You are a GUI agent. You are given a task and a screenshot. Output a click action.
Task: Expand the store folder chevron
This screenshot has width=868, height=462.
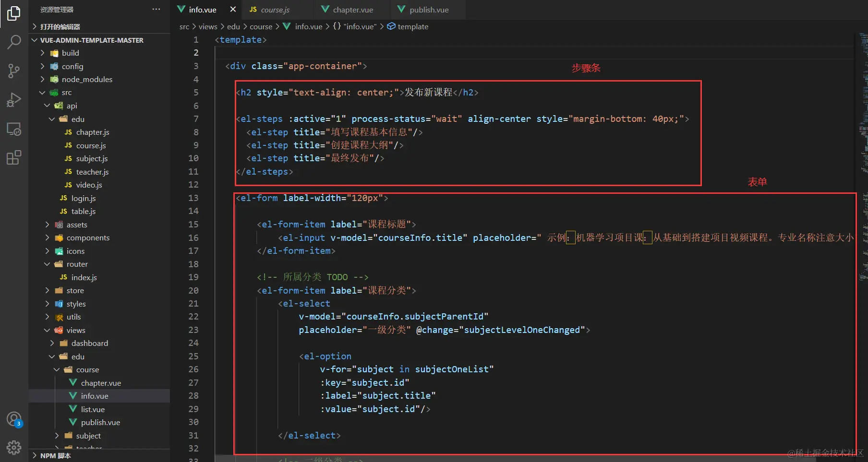(47, 290)
